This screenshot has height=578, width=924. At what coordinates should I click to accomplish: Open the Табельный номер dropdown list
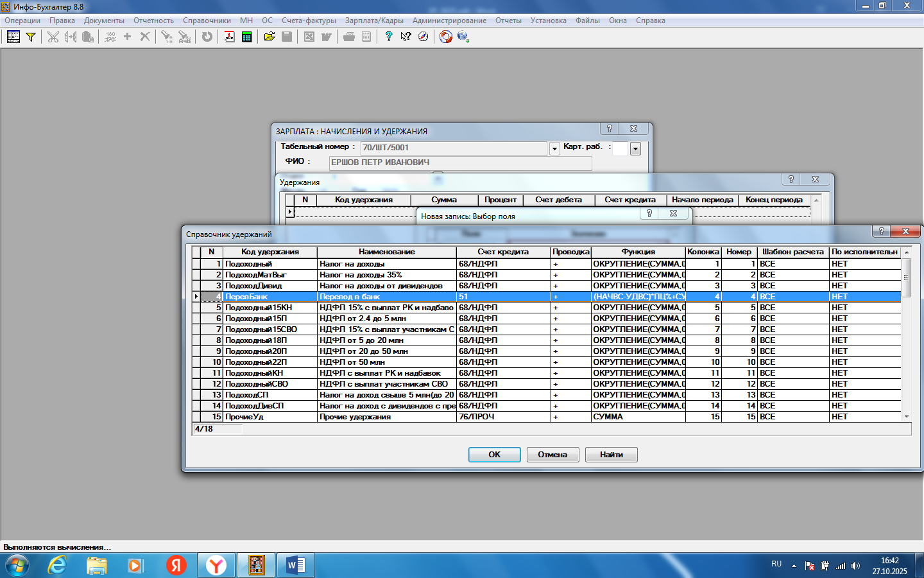[x=554, y=149]
